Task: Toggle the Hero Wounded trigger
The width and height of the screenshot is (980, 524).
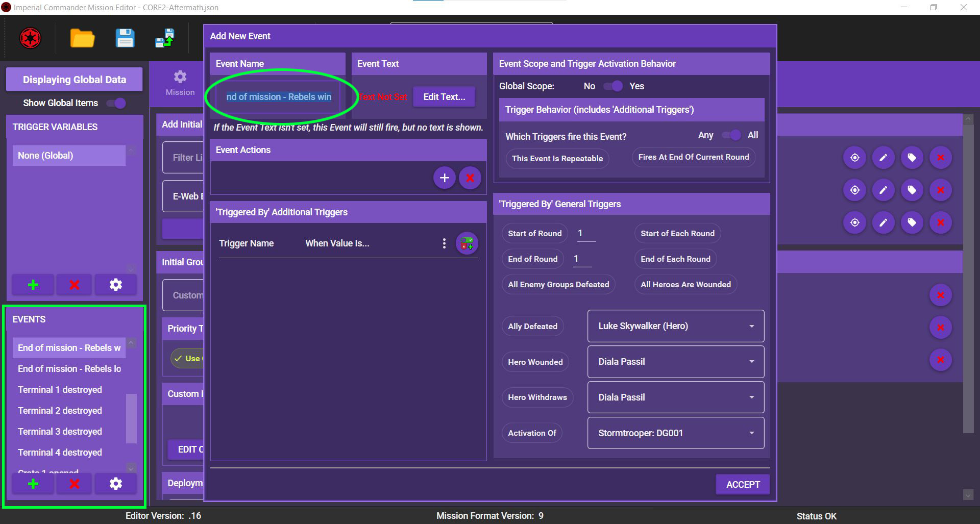Action: 535,362
